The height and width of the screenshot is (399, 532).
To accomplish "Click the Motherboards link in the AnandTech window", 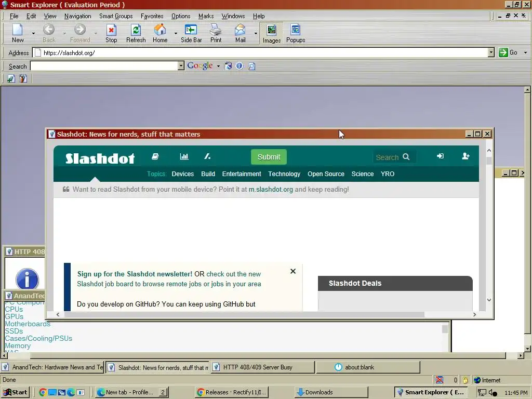I will tap(28, 324).
